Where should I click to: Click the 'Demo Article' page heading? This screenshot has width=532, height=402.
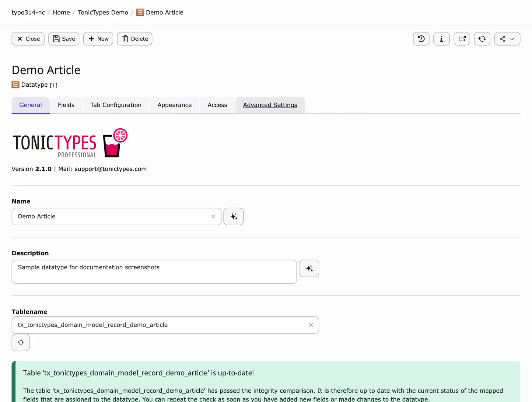[x=46, y=70]
